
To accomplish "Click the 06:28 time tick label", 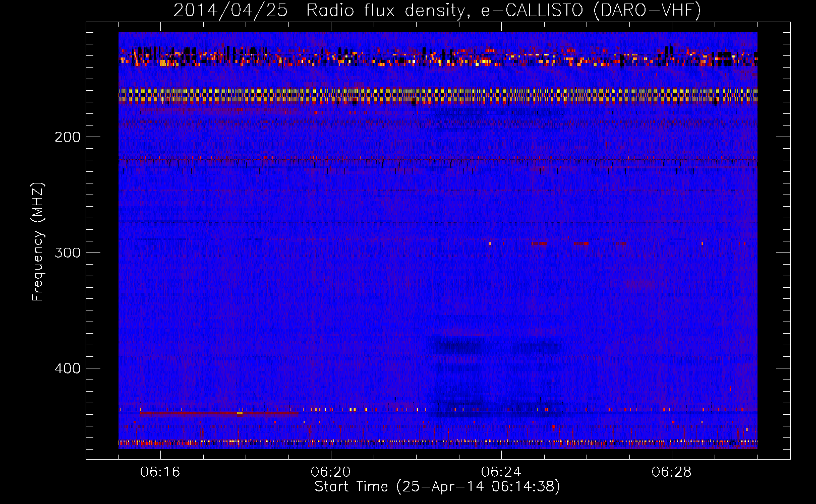I will pyautogui.click(x=672, y=472).
